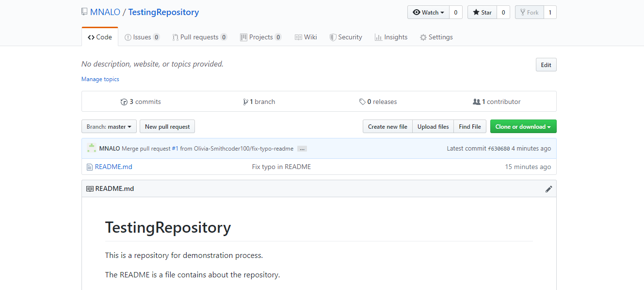Open pull request #1 link
The image size is (644, 290).
pyautogui.click(x=175, y=149)
